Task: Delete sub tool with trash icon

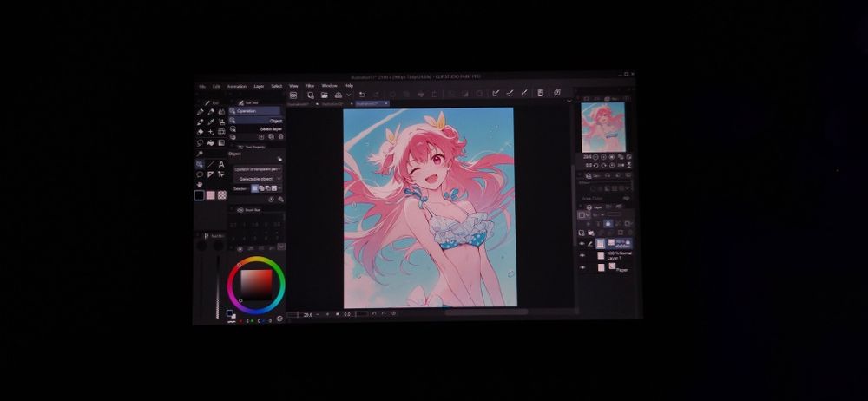Action: [280, 136]
